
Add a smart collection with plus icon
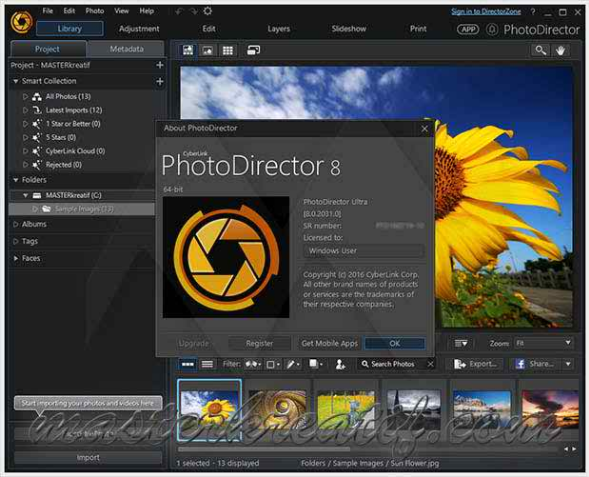160,81
